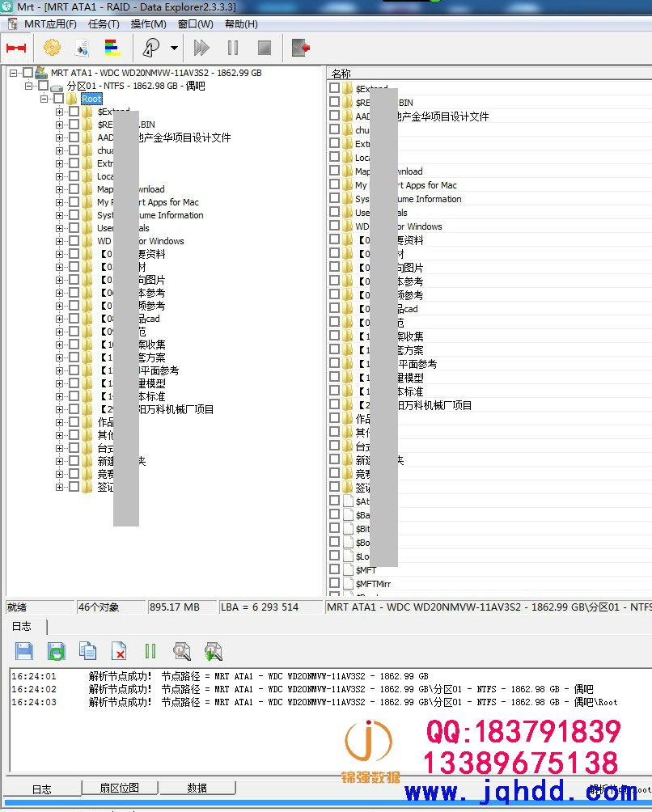Click status bar cell '895.17 MB'

coord(182,607)
